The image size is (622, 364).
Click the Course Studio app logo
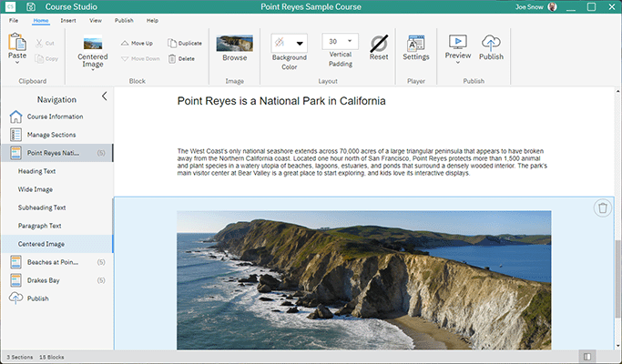point(10,6)
